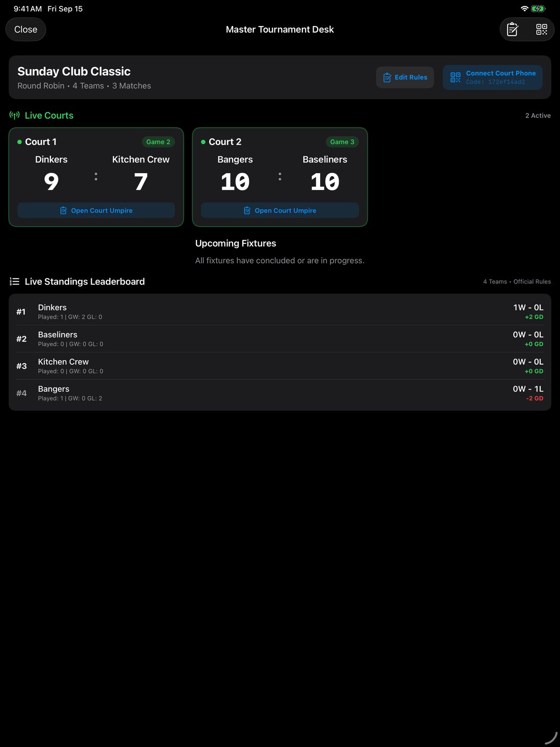Click the battery charging status icon

(x=538, y=9)
